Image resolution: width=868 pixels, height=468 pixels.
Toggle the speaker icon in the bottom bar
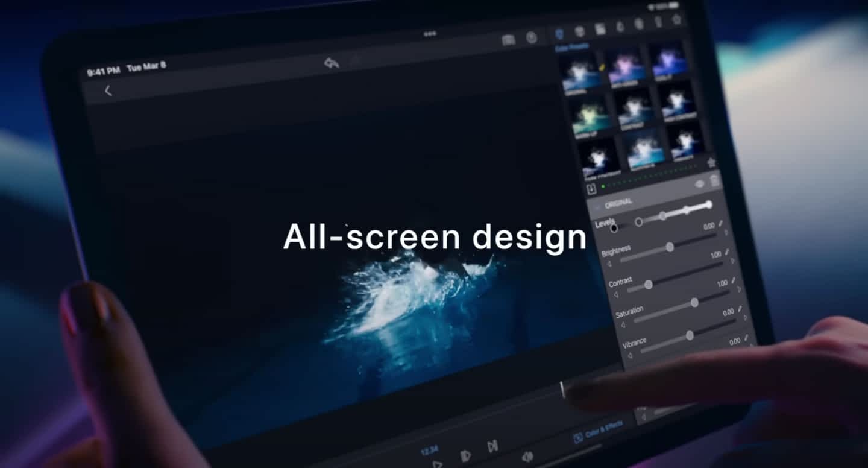point(527,458)
